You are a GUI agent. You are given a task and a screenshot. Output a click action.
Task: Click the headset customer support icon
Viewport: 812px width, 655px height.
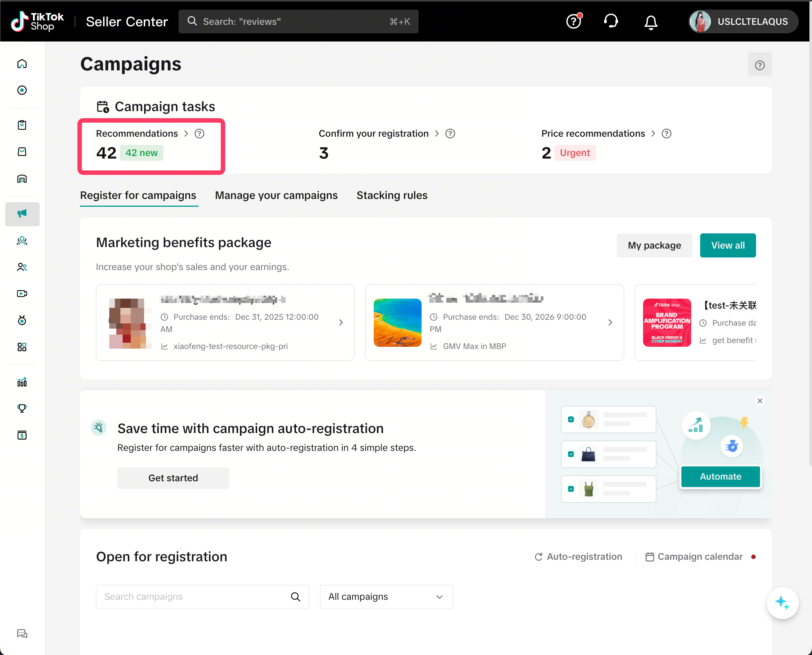[x=610, y=21]
